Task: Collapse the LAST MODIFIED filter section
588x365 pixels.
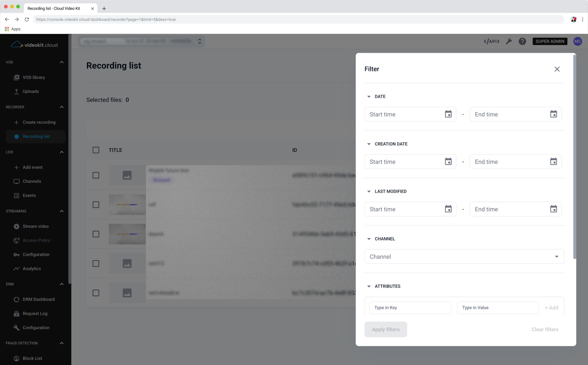Action: [x=369, y=192]
